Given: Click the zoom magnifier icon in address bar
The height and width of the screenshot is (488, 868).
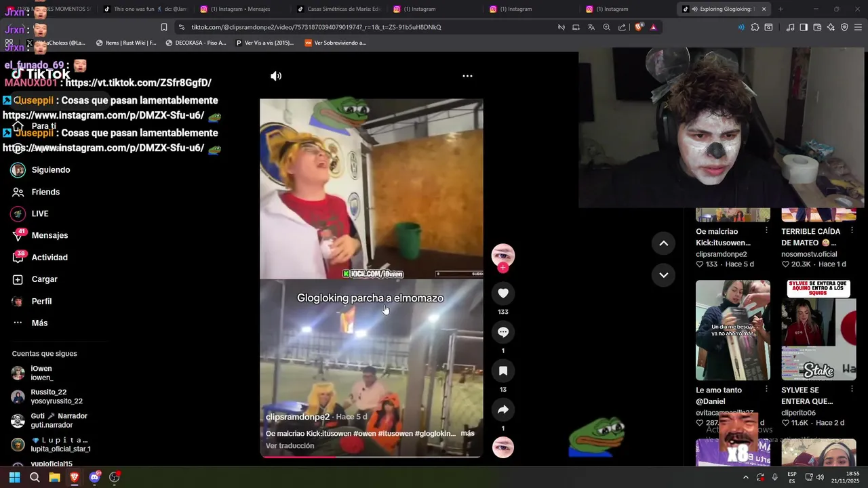Looking at the screenshot, I should point(606,27).
